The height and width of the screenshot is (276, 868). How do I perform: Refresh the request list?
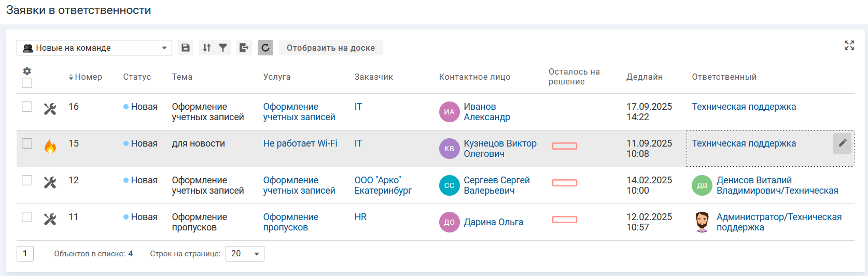click(265, 48)
